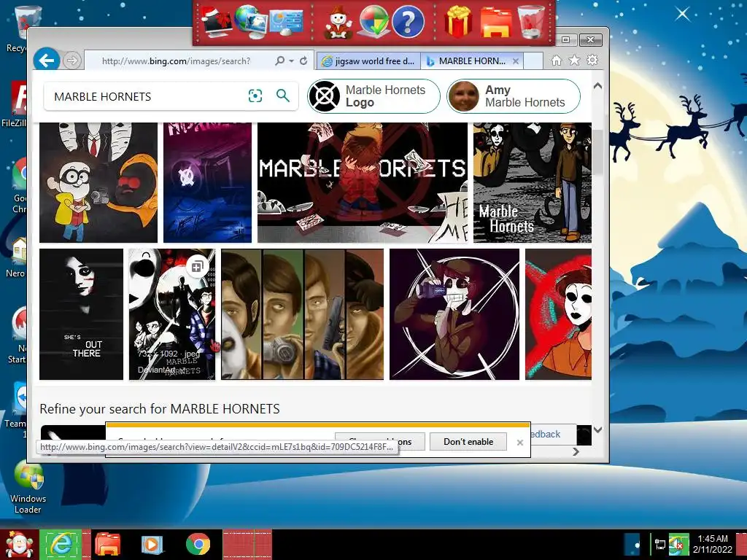Viewport: 747px width, 560px height.
Task: Open Favorites with the star icon
Action: pyautogui.click(x=575, y=61)
